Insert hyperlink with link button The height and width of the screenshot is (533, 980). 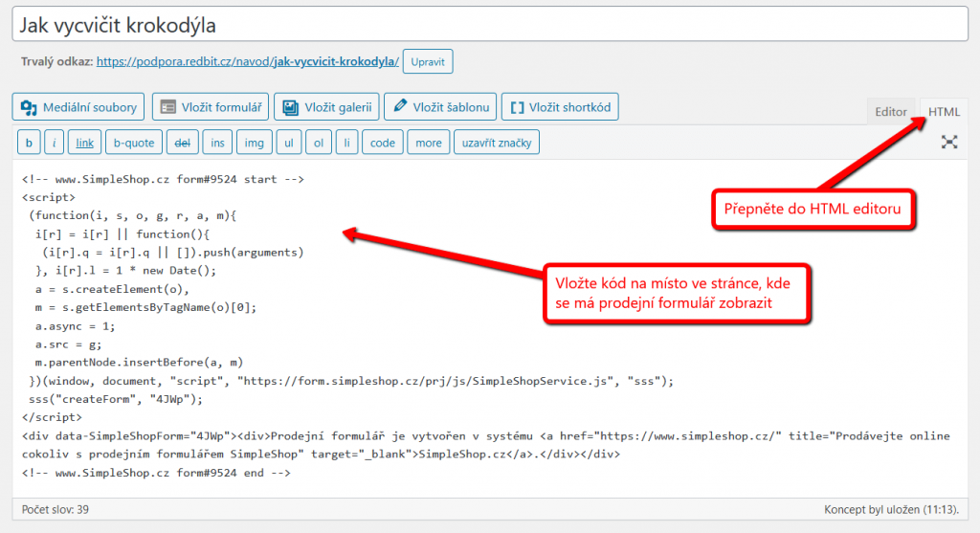(84, 143)
